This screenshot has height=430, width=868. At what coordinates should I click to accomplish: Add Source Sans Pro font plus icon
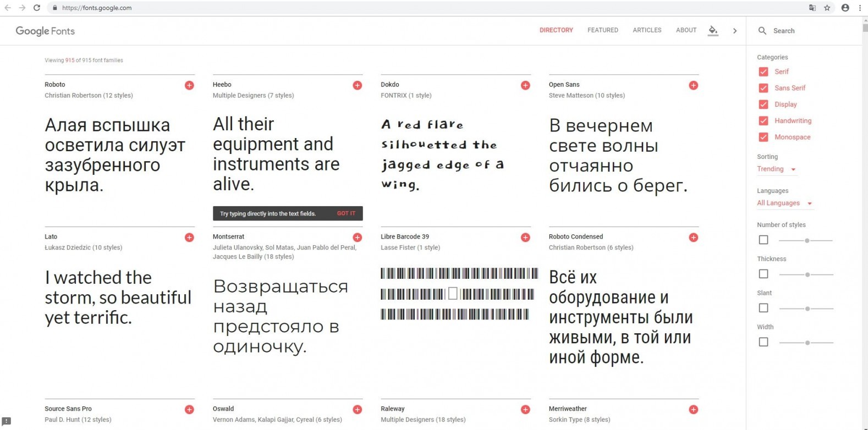(x=189, y=410)
